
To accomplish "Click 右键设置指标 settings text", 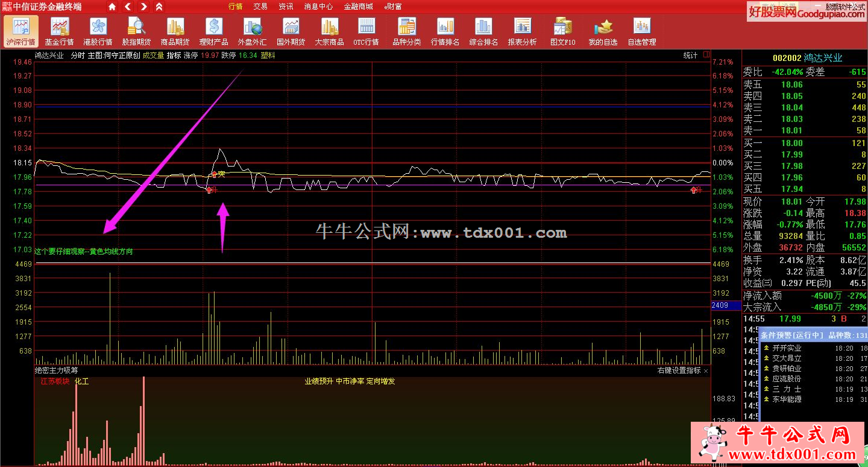I will [679, 370].
